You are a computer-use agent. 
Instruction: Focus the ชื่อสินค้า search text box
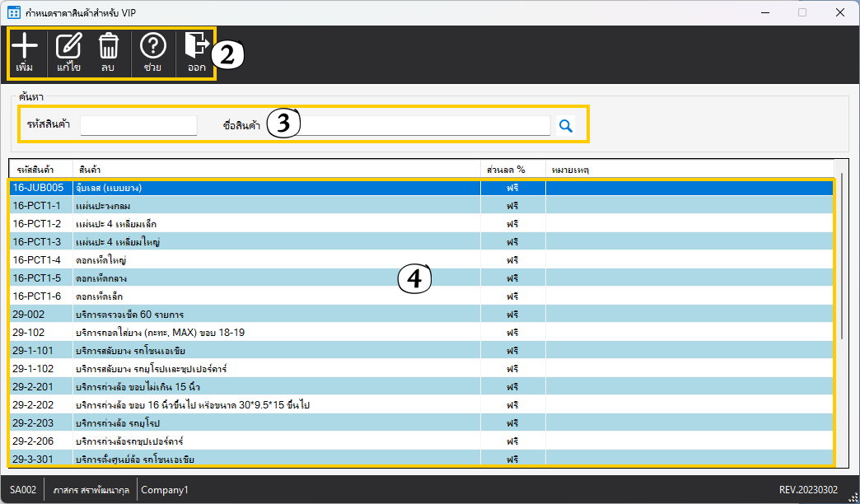tap(424, 125)
